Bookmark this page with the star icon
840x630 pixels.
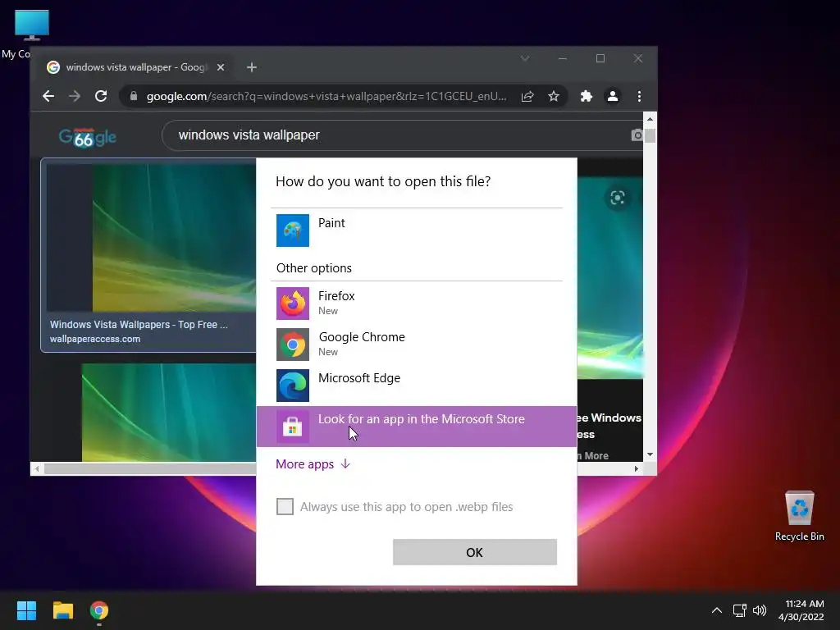[554, 97]
